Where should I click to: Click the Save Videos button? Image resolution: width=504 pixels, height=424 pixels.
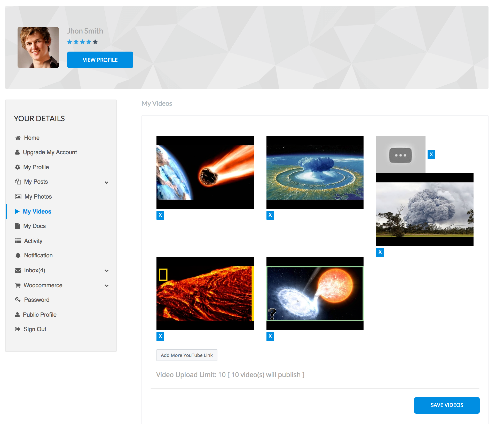[447, 405]
